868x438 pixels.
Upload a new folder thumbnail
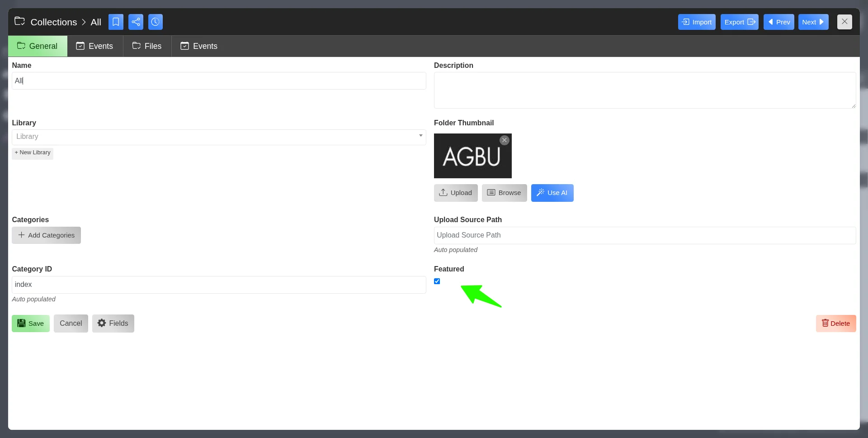(455, 193)
